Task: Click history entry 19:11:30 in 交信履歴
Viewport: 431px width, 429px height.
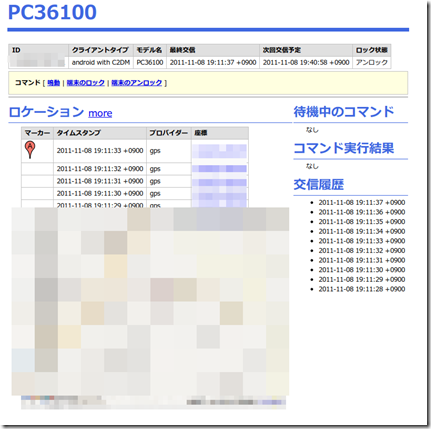Action: [362, 270]
